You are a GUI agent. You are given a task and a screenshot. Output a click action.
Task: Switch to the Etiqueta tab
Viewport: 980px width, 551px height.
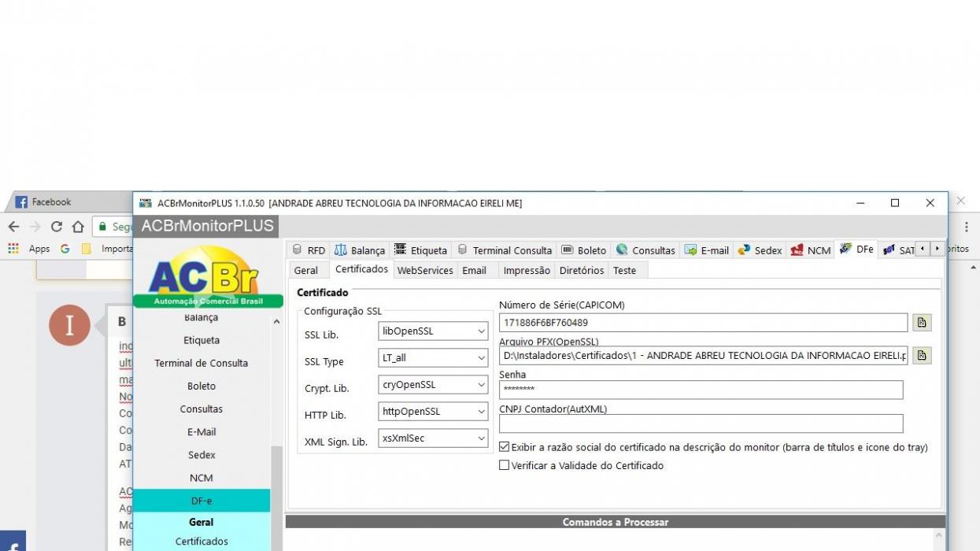coord(420,250)
